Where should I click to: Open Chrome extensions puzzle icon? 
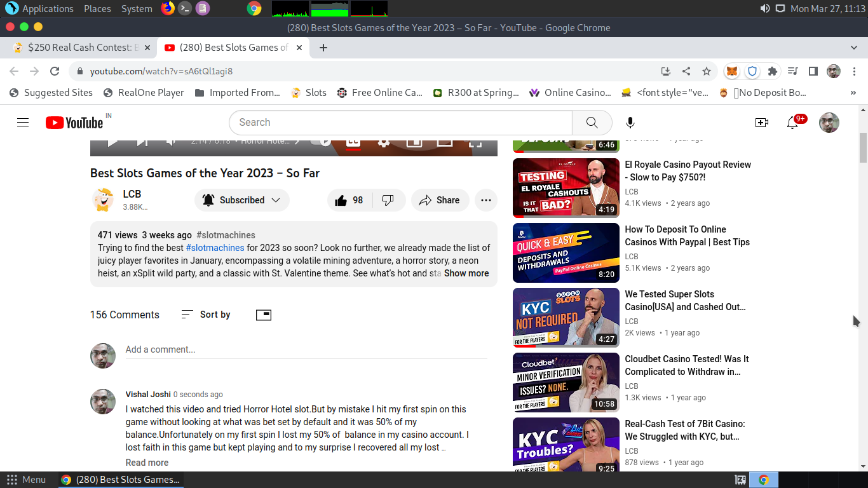(x=773, y=71)
